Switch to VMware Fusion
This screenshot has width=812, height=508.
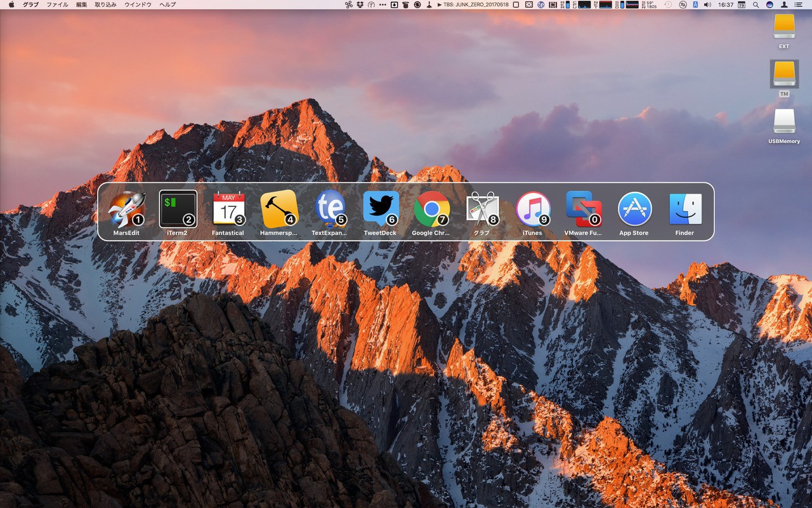coord(584,210)
